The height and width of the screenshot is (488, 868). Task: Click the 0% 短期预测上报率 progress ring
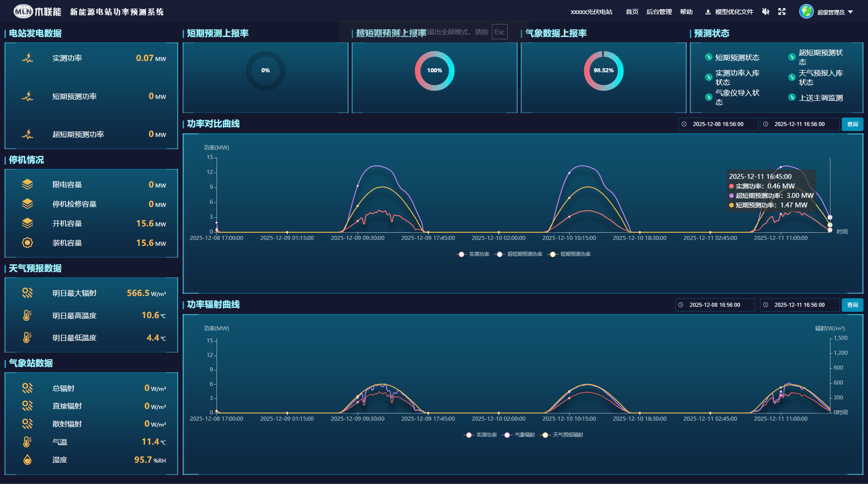(x=265, y=70)
